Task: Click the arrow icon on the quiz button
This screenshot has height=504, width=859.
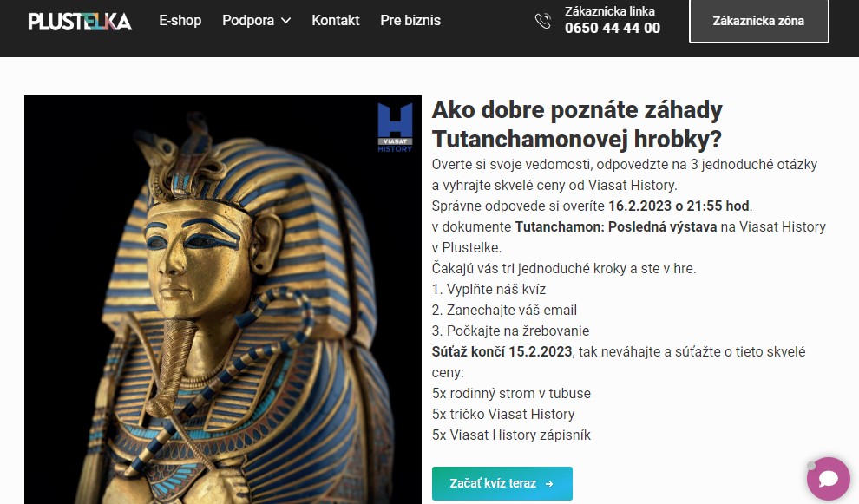Action: tap(549, 484)
